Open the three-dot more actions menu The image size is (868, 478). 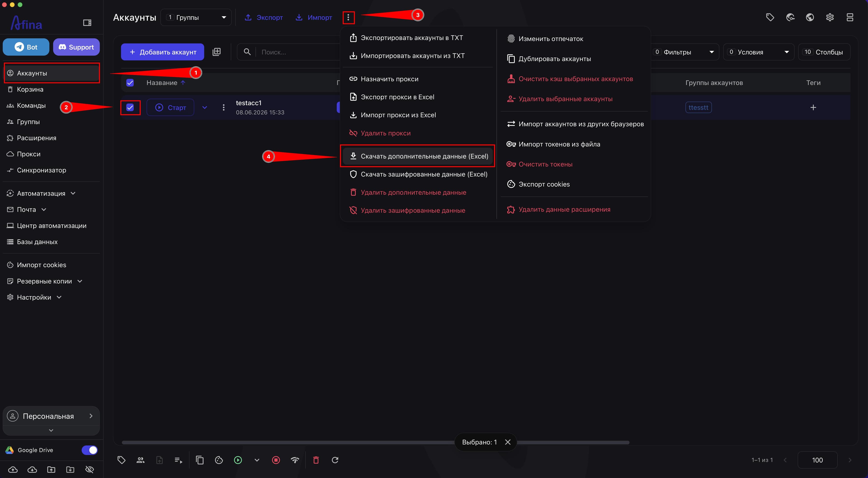pyautogui.click(x=348, y=18)
